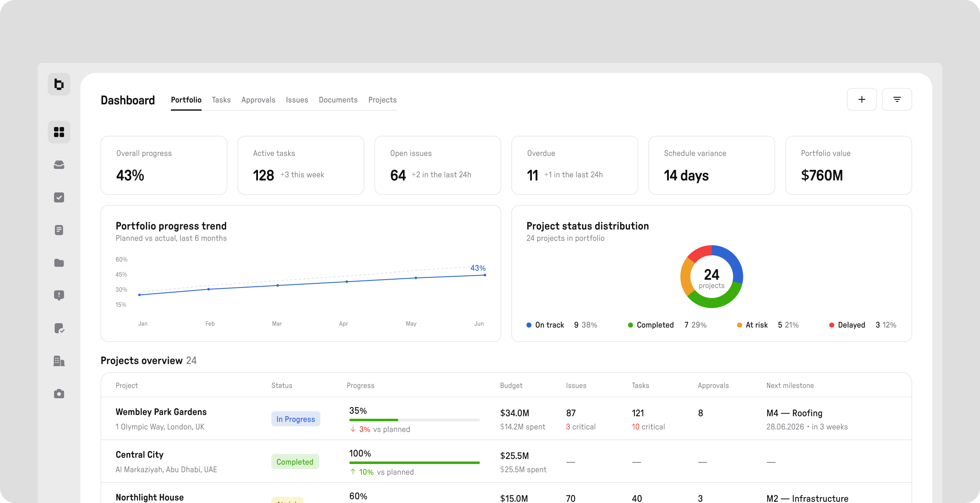Switch to the Portfolio tab
The image size is (980, 503).
pyautogui.click(x=186, y=100)
